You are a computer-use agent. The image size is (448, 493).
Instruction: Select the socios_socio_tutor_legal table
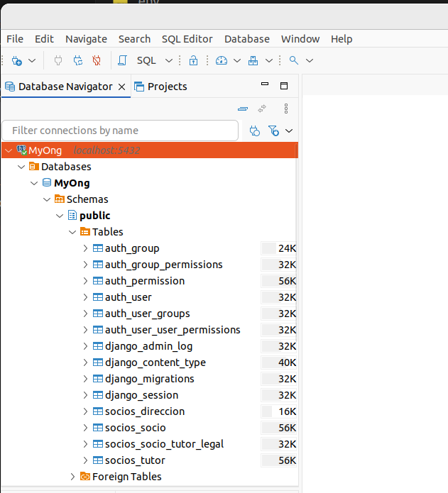(164, 444)
